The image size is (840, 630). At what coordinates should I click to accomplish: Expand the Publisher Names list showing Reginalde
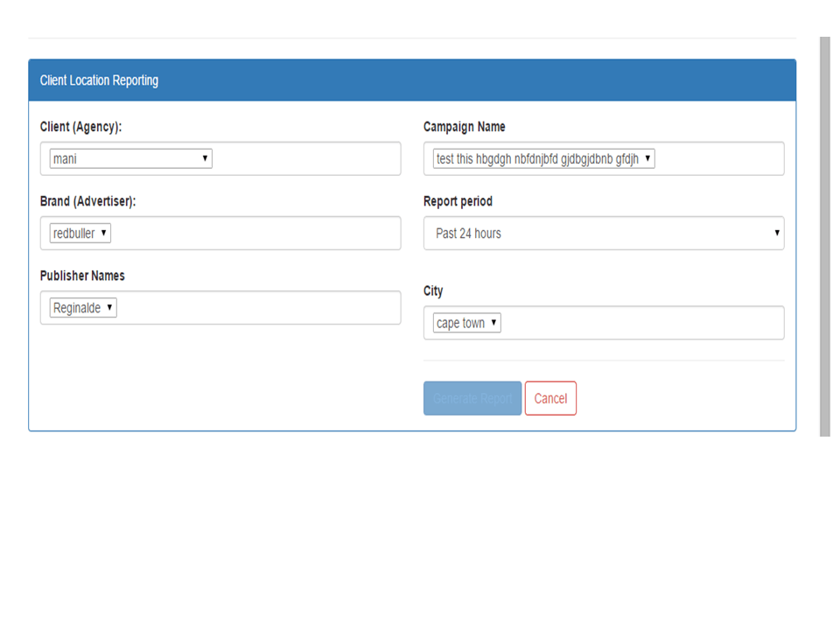(x=80, y=307)
